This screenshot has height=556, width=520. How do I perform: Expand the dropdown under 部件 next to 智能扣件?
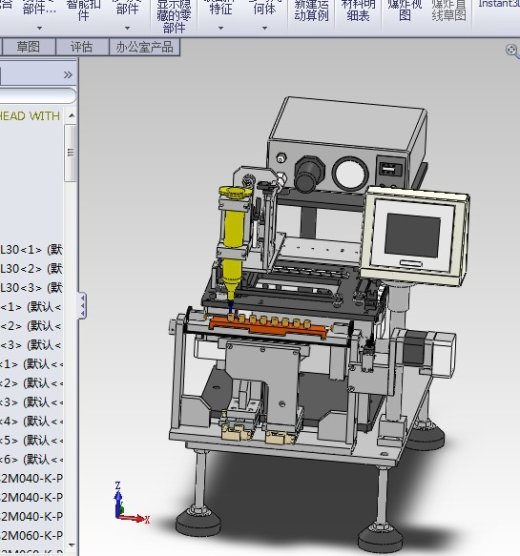[x=127, y=28]
